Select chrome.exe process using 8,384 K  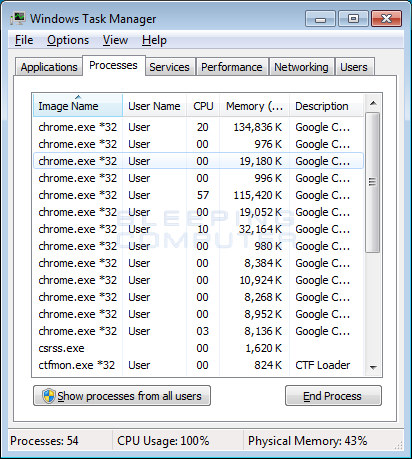[198, 263]
